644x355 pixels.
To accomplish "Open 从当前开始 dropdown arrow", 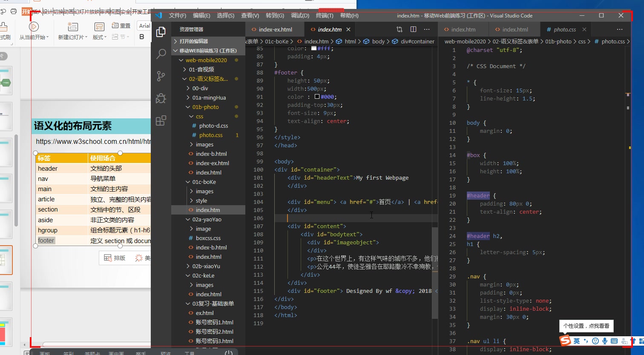I will click(x=47, y=37).
